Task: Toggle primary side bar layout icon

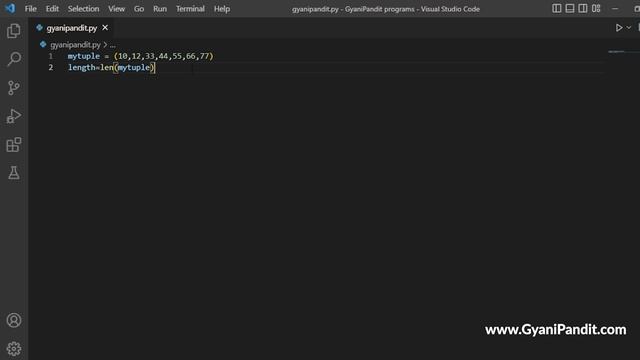Action: pyautogui.click(x=556, y=9)
